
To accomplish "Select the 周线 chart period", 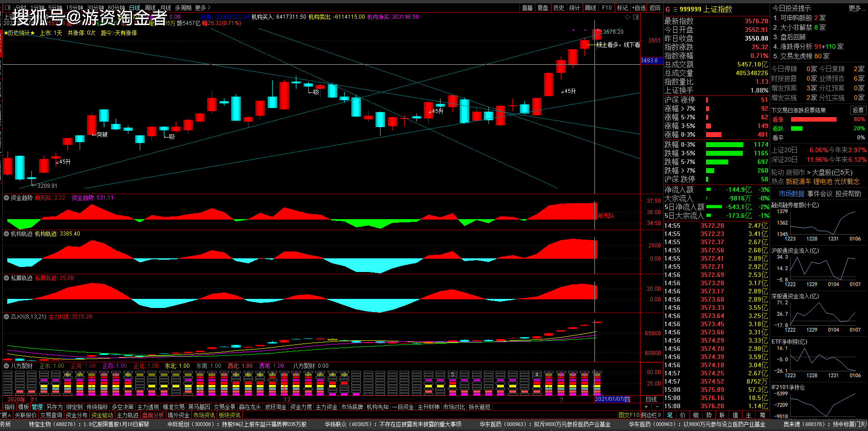I will [x=150, y=8].
